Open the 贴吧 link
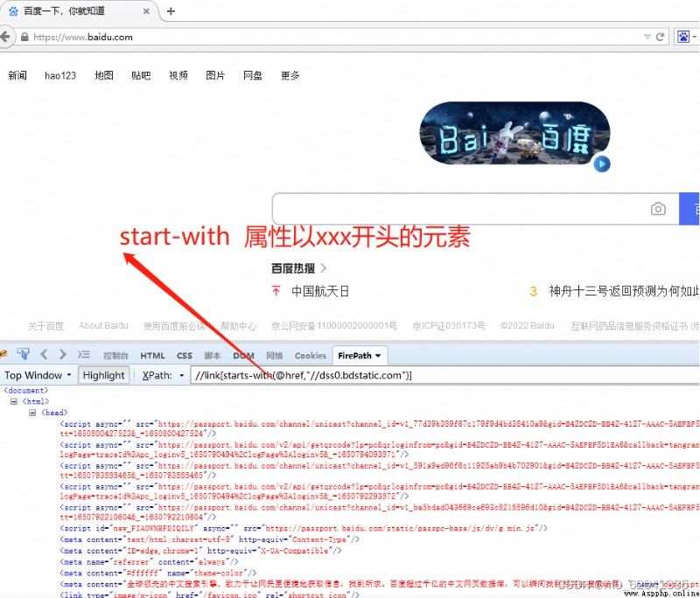The width and height of the screenshot is (700, 598). click(x=141, y=75)
